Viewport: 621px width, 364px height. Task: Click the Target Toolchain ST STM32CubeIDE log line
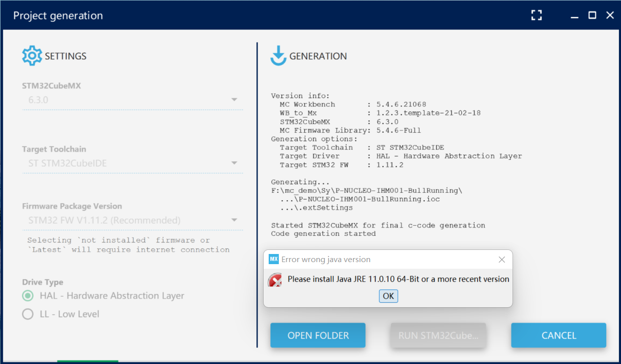click(362, 148)
